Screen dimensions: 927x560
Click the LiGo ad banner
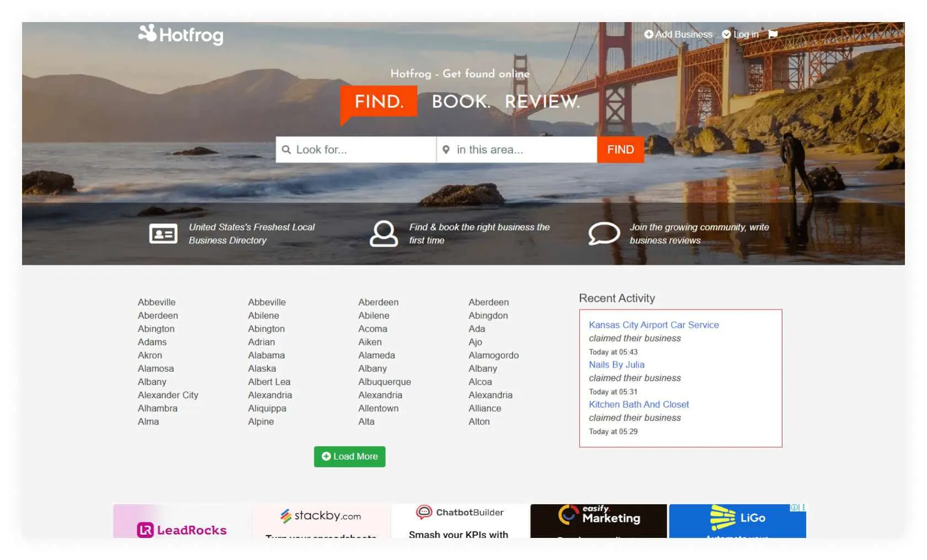[x=738, y=521]
